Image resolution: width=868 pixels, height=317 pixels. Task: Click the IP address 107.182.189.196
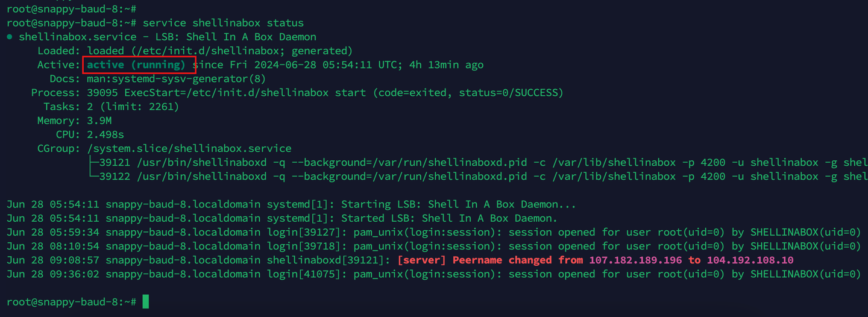(x=635, y=260)
